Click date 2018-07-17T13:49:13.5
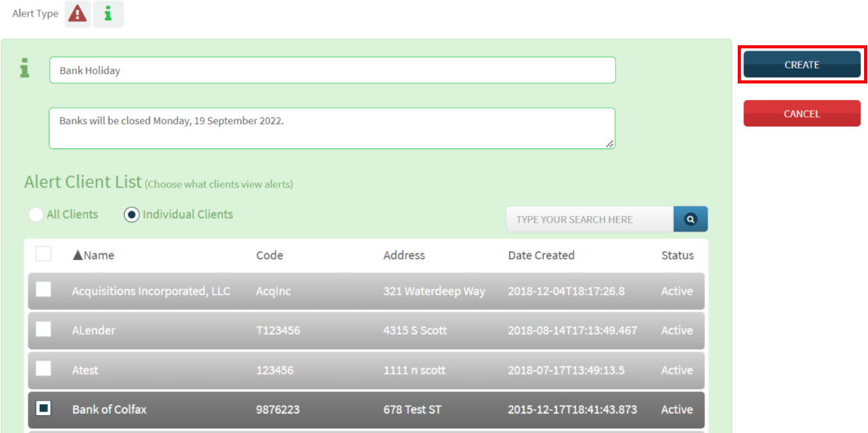Screen dimensions: 868x433 (x=566, y=371)
